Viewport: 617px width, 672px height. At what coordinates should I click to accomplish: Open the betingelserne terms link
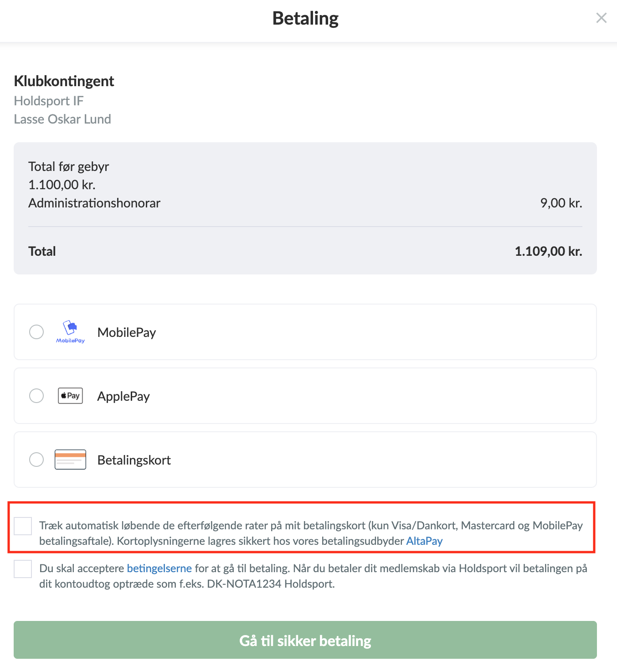[159, 569]
